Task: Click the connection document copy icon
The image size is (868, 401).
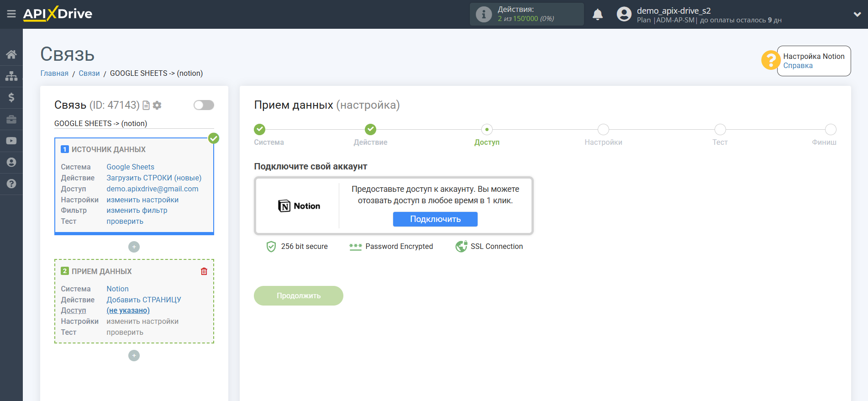Action: point(146,106)
